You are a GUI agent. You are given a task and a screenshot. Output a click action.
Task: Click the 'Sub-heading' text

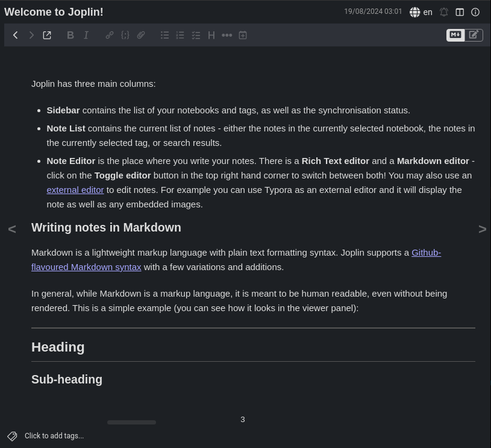(67, 379)
